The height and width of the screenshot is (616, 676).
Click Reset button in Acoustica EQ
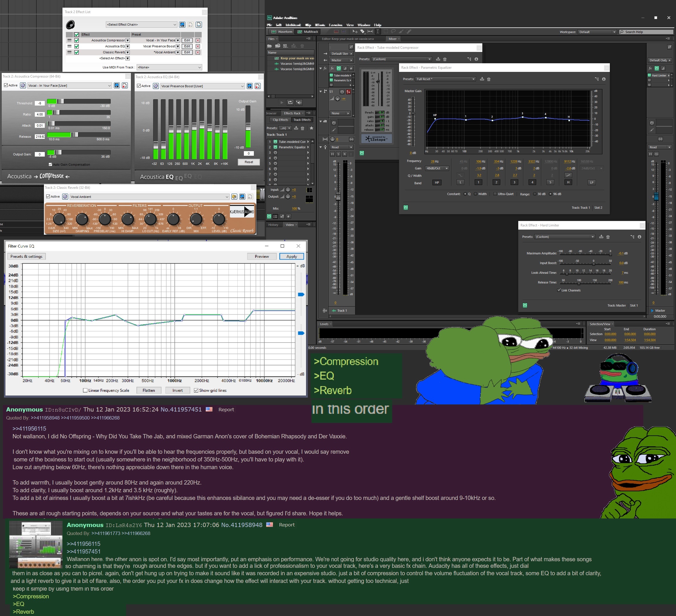249,162
